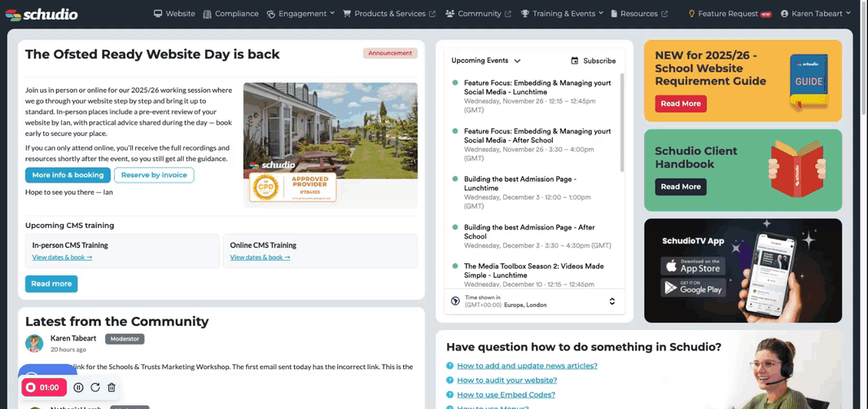Click Karen Tabeart's community post avatar

point(34,343)
